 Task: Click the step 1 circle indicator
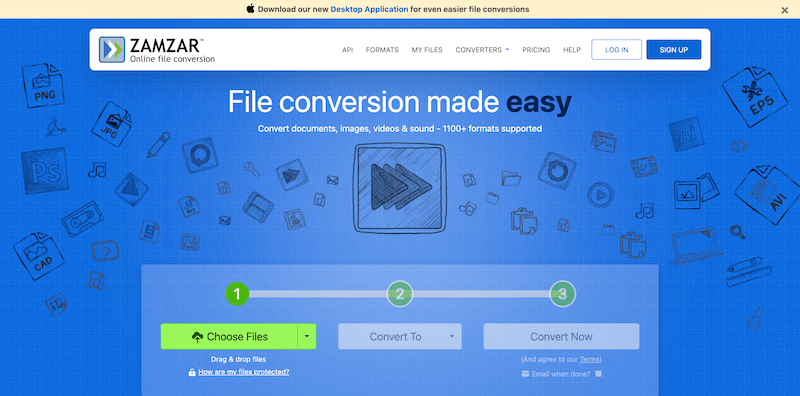click(237, 294)
